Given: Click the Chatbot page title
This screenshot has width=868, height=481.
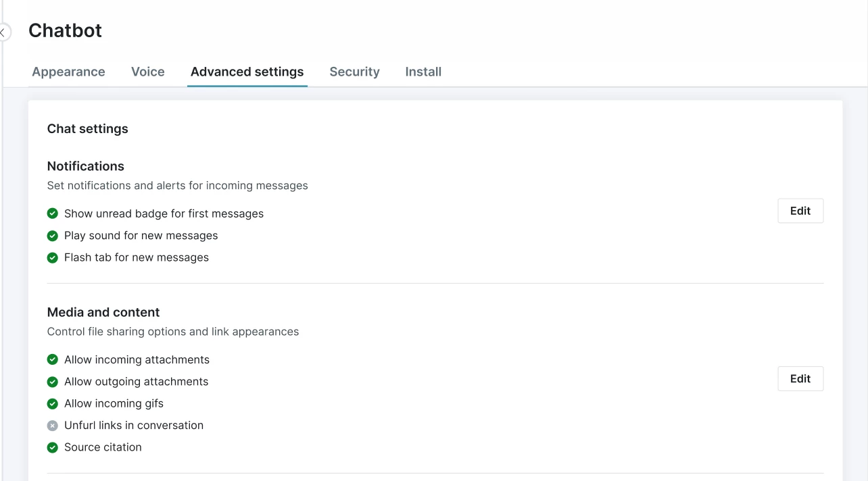Looking at the screenshot, I should [66, 30].
